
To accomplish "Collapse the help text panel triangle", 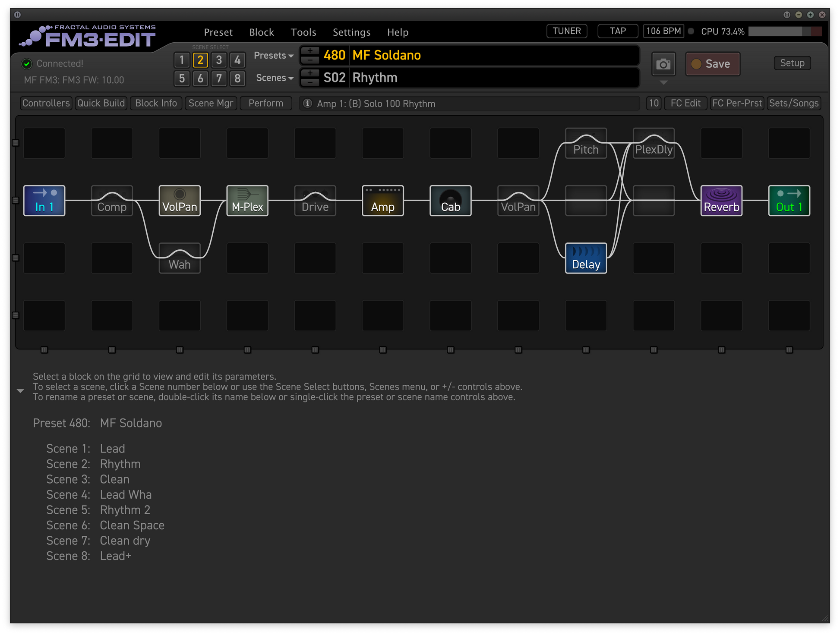I will (20, 391).
